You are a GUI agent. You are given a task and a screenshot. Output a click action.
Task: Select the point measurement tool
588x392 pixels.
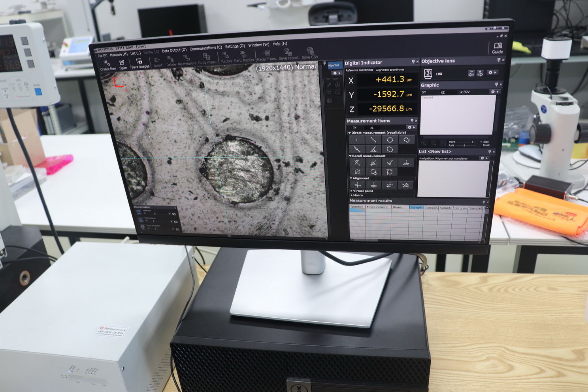click(x=357, y=140)
